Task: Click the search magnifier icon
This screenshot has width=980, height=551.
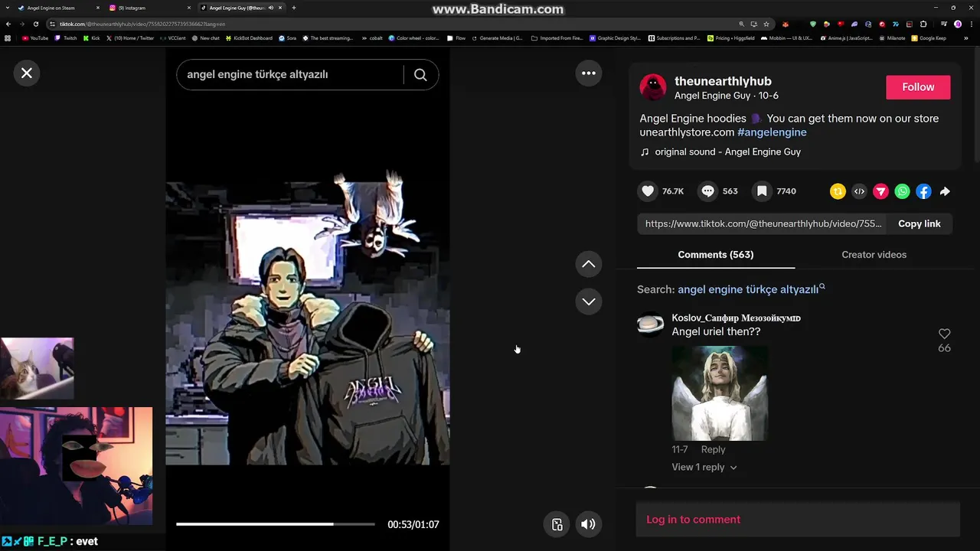Action: (420, 74)
